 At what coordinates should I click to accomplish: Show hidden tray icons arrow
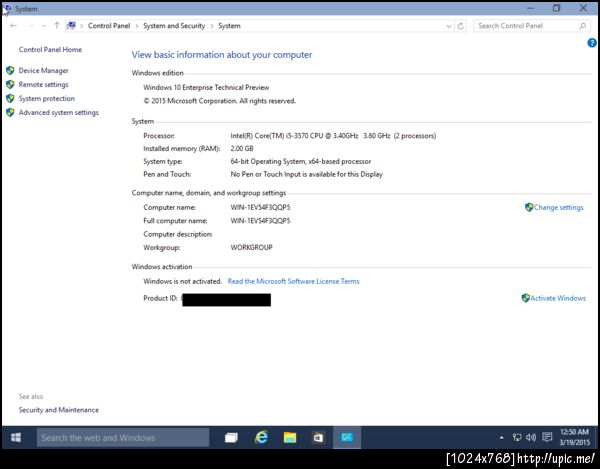pos(501,437)
